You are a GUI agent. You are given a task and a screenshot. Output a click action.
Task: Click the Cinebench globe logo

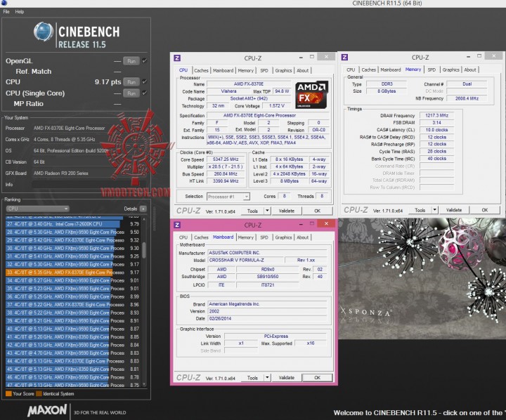[x=44, y=32]
